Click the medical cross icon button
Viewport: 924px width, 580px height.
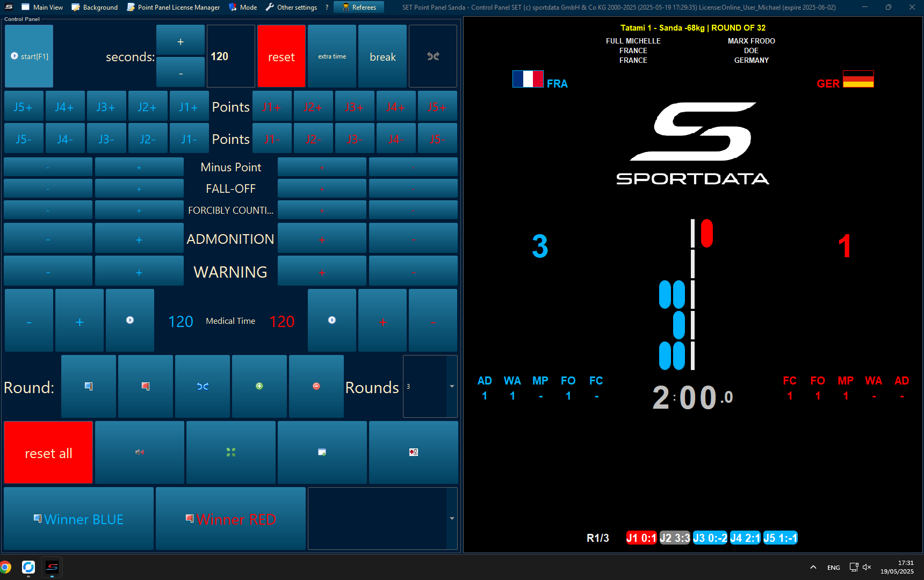click(x=414, y=453)
